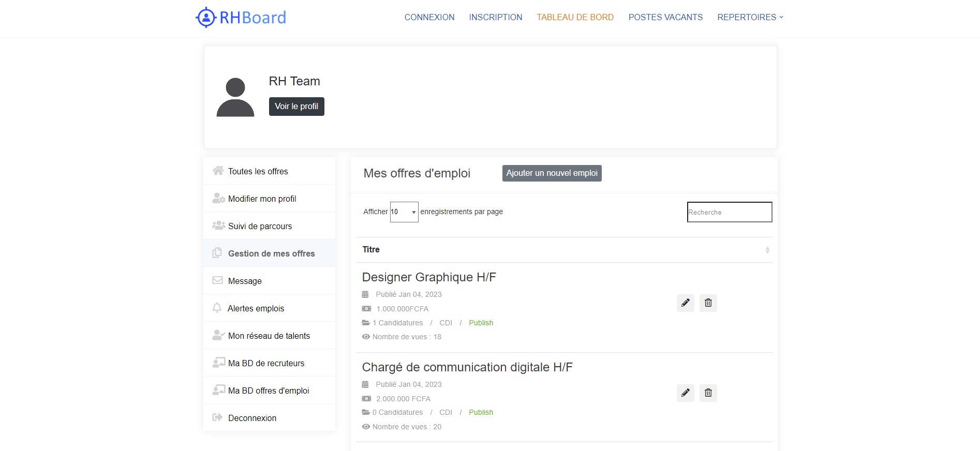Click pencil icon for Chargé de communication digitale
Screen dimensions: 980x451
(x=685, y=393)
